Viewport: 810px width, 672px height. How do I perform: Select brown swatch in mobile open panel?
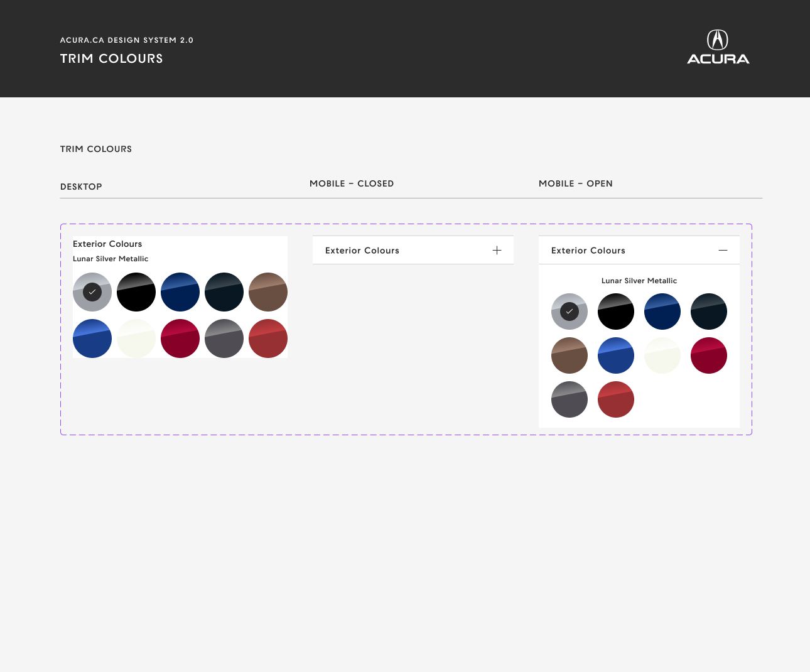570,355
